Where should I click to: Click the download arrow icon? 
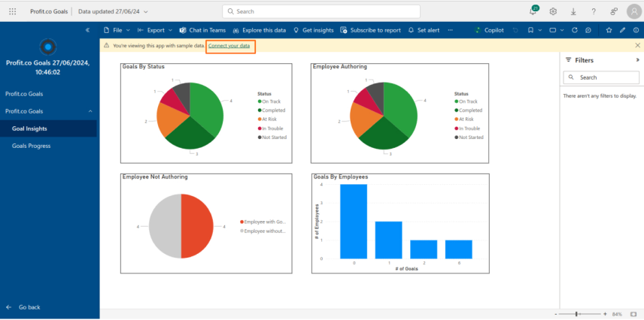click(573, 11)
